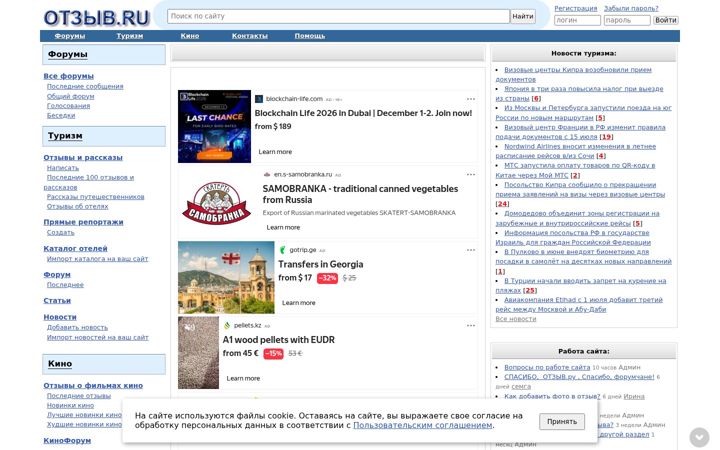
Task: Click the round scroll-down arrow button
Action: [699, 437]
